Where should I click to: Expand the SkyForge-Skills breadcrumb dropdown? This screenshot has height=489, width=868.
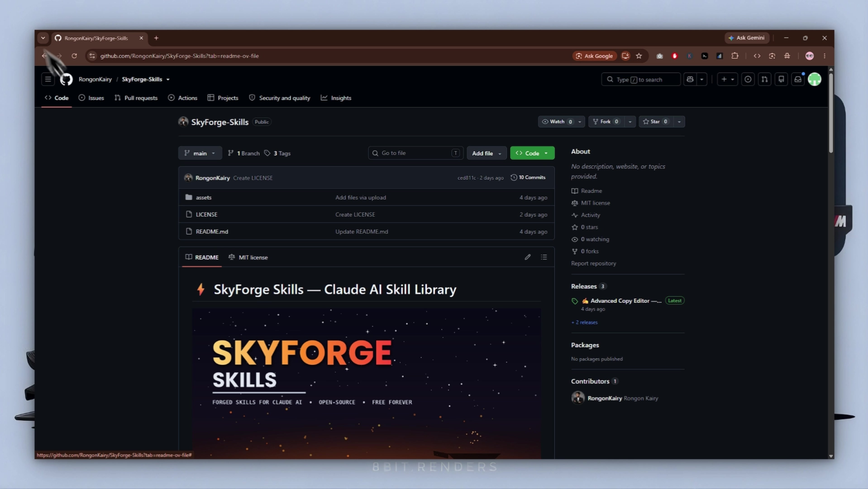point(168,79)
